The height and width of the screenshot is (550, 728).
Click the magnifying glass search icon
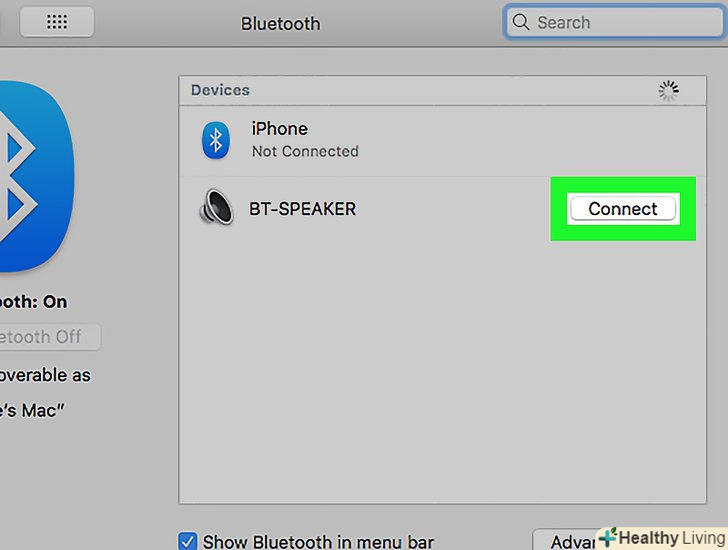click(x=520, y=22)
